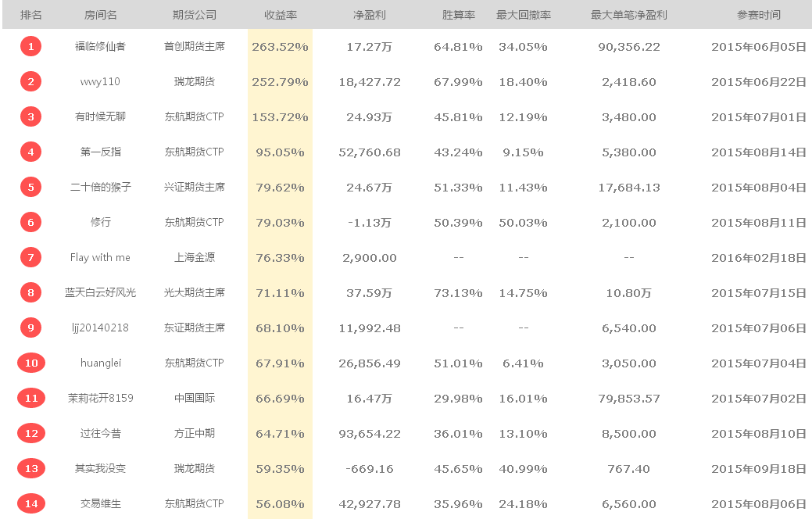
Task: Open room 其实我没变
Action: [x=101, y=469]
